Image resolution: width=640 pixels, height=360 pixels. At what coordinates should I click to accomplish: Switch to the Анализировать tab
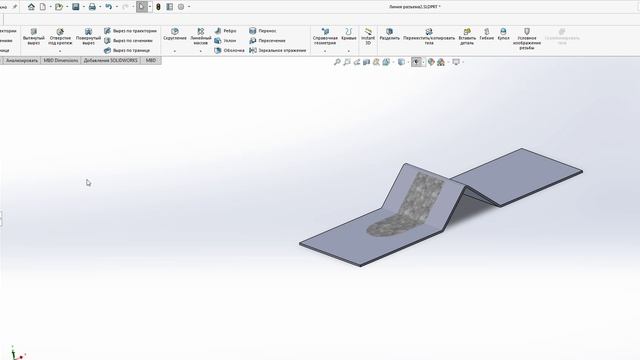click(x=22, y=60)
